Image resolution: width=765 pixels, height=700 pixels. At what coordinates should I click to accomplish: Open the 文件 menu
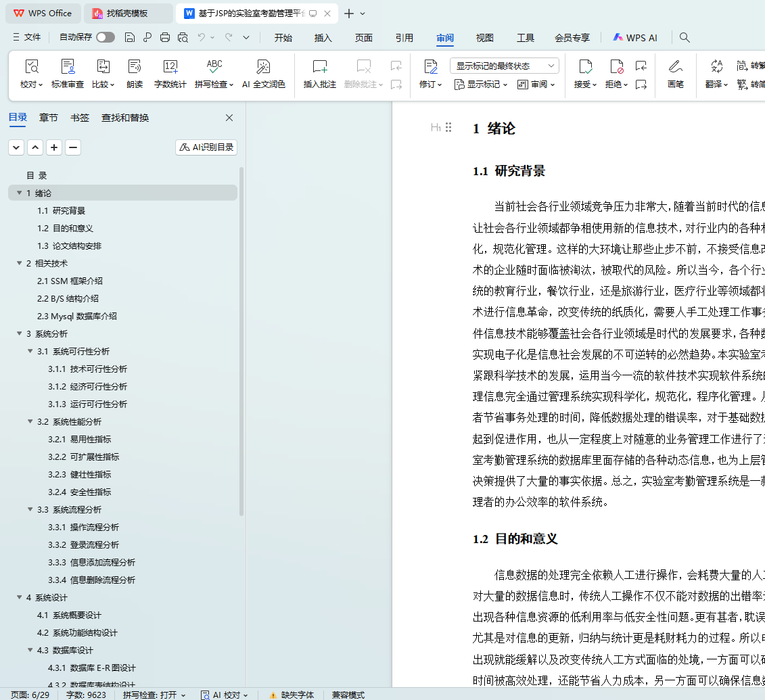(x=27, y=38)
